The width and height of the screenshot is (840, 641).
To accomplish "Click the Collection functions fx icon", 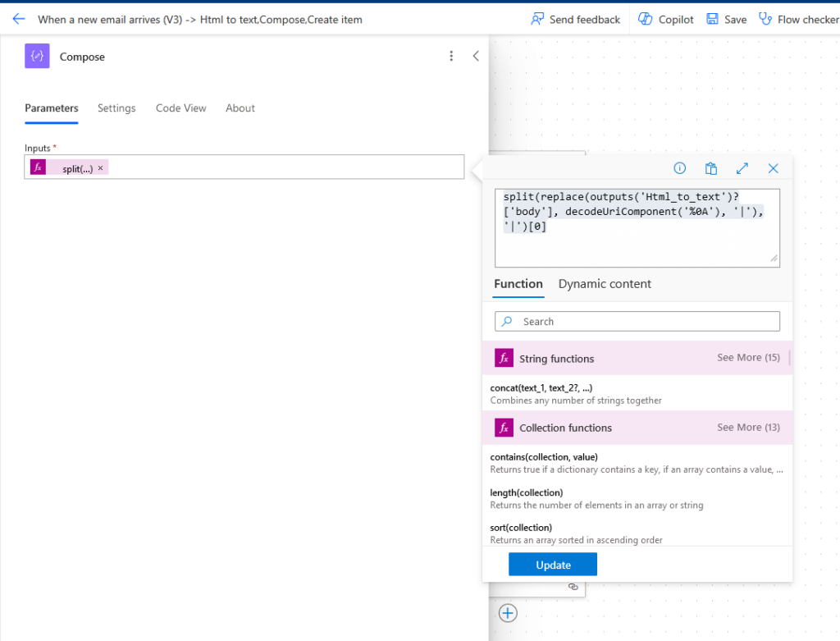I will click(504, 427).
